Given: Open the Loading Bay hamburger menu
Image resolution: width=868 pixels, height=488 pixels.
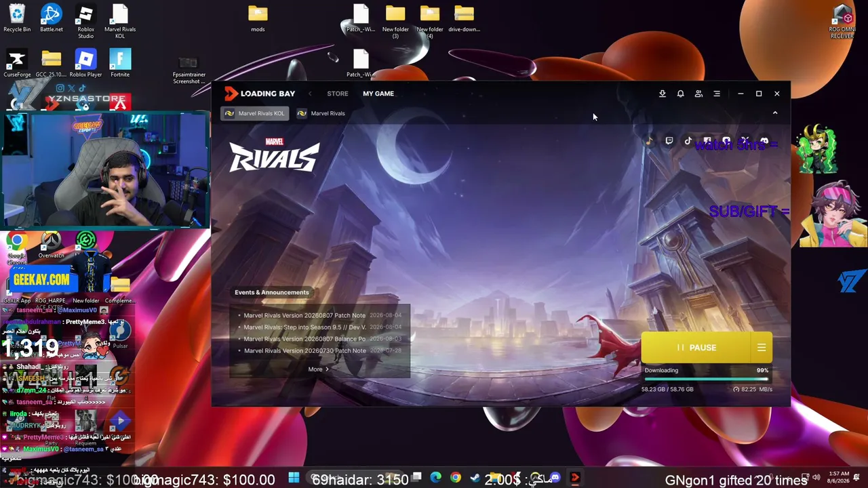Looking at the screenshot, I should pyautogui.click(x=717, y=94).
